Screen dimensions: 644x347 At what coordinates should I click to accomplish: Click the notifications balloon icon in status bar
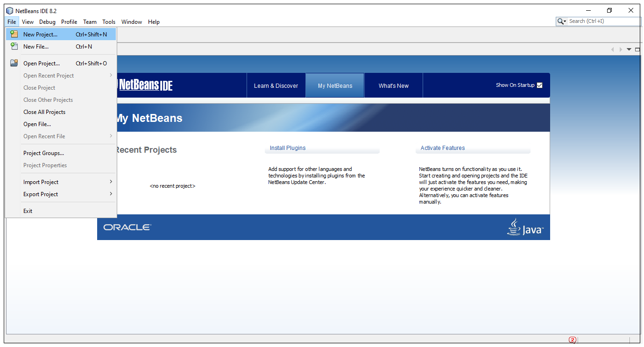[x=573, y=340]
